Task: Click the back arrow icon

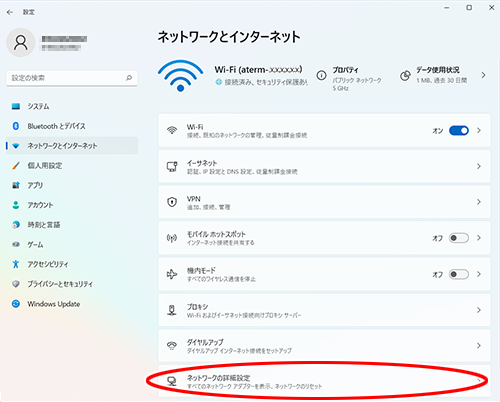Action: 10,12
